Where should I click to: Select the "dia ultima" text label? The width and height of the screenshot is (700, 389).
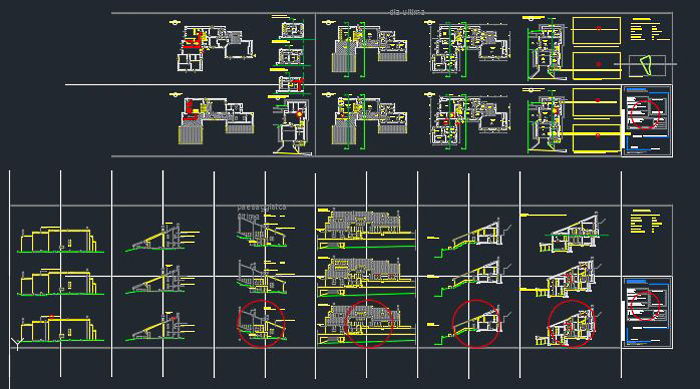click(x=407, y=12)
